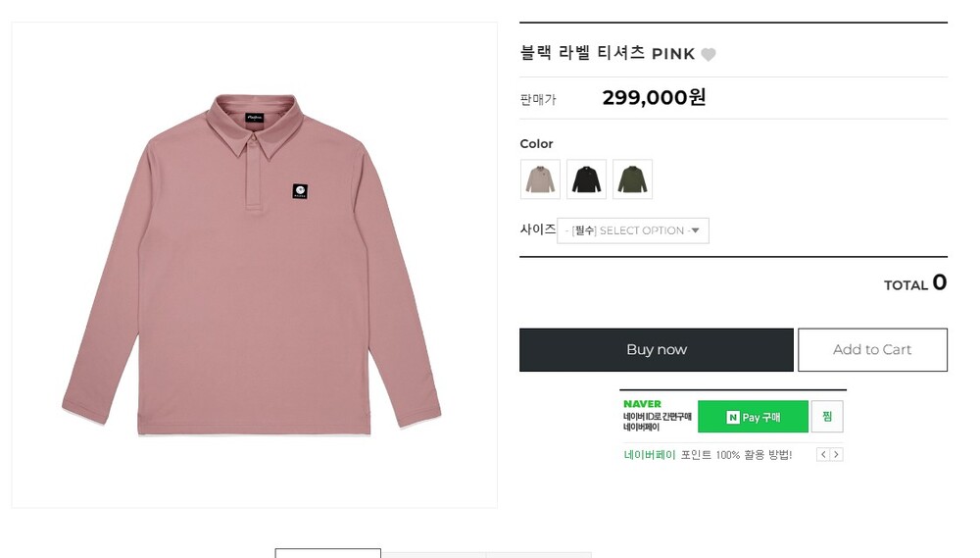
Task: Click the black logo patch on shirt chest
Action: 300,191
